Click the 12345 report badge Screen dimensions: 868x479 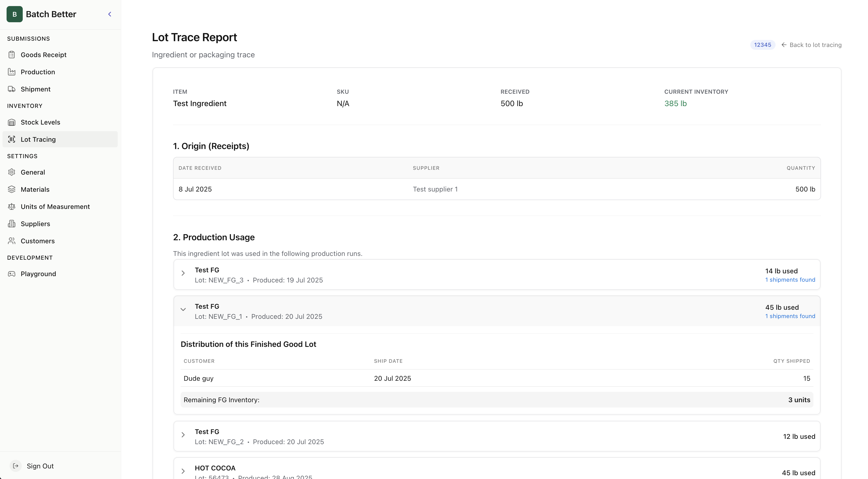click(x=763, y=44)
